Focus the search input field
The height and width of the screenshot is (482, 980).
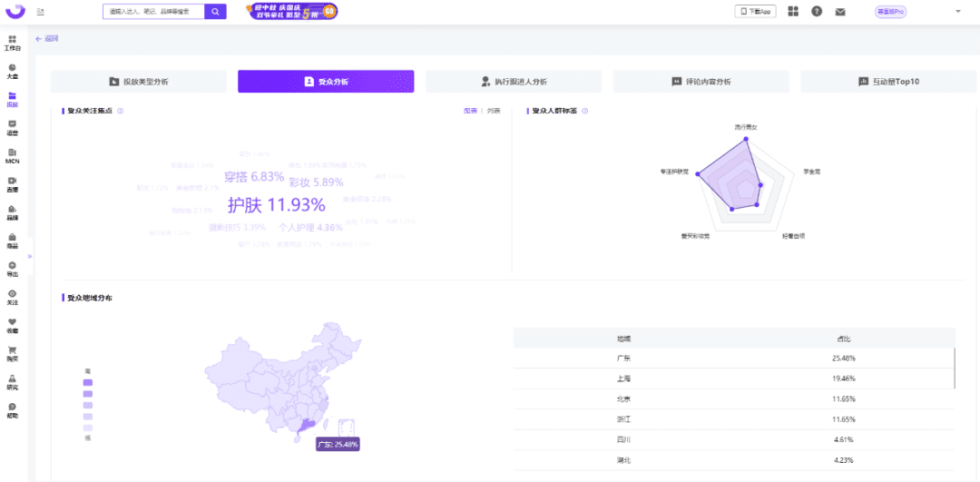coord(153,11)
